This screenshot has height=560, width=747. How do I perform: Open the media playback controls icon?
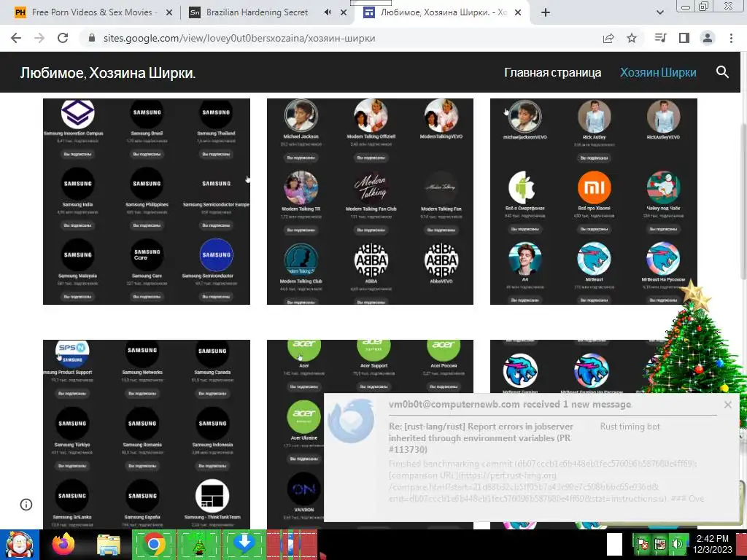[x=660, y=38]
